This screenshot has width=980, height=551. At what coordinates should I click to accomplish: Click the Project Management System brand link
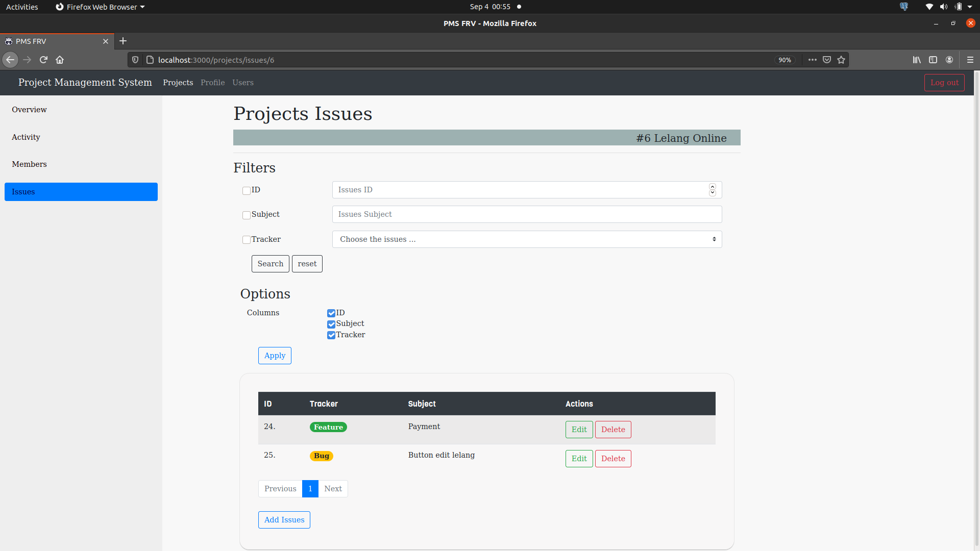(85, 83)
